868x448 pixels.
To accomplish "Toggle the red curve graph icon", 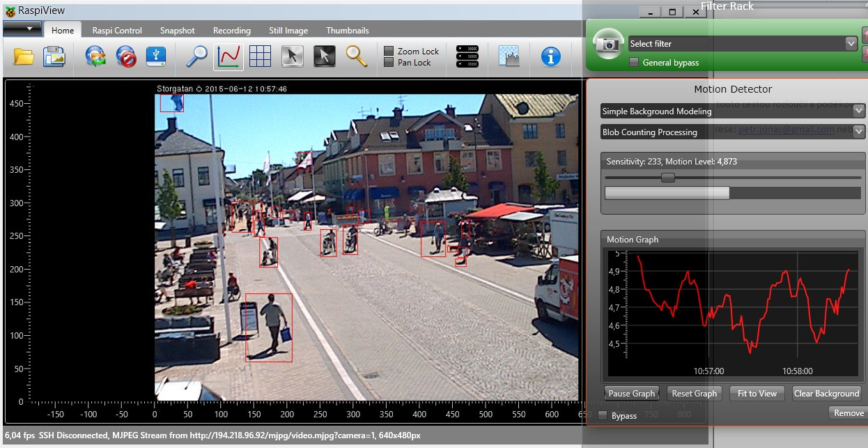I will pos(228,56).
